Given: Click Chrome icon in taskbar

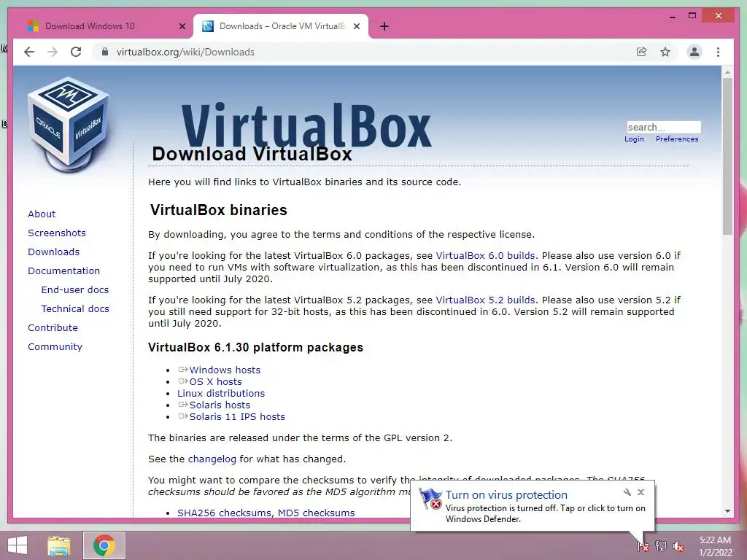Looking at the screenshot, I should [104, 545].
